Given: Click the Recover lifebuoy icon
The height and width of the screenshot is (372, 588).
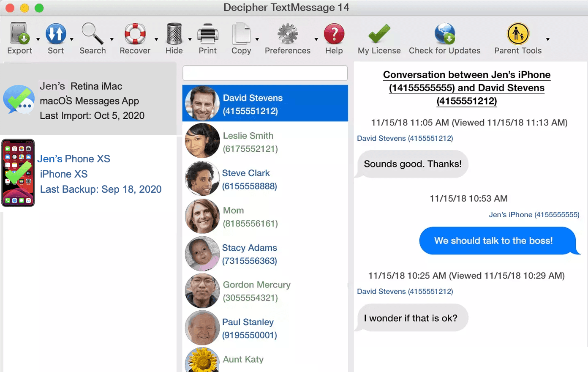Looking at the screenshot, I should click(x=135, y=34).
